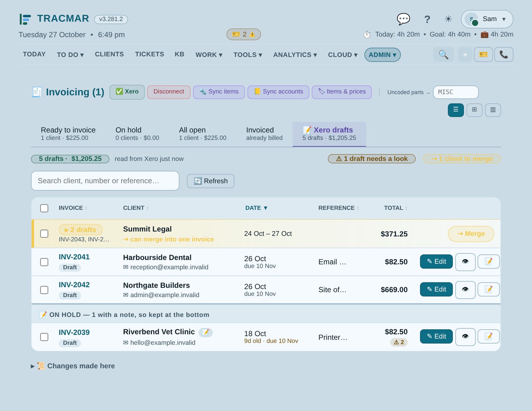532x411 pixels.
Task: Preview INV-2042 with the eye icon
Action: pos(465,290)
